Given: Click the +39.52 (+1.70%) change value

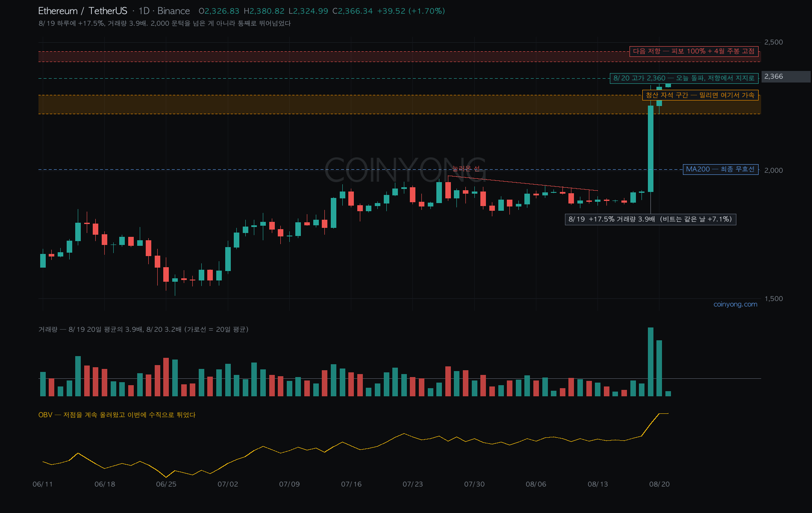Looking at the screenshot, I should [x=411, y=11].
